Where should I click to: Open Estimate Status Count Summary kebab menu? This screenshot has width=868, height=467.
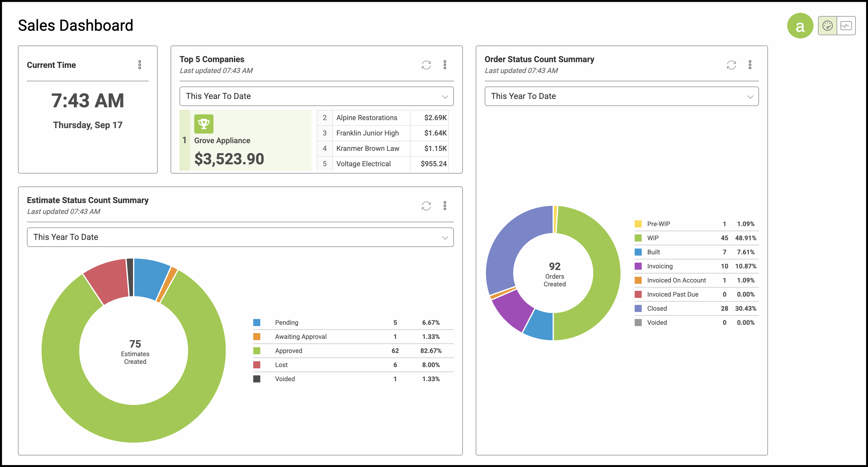tap(445, 206)
